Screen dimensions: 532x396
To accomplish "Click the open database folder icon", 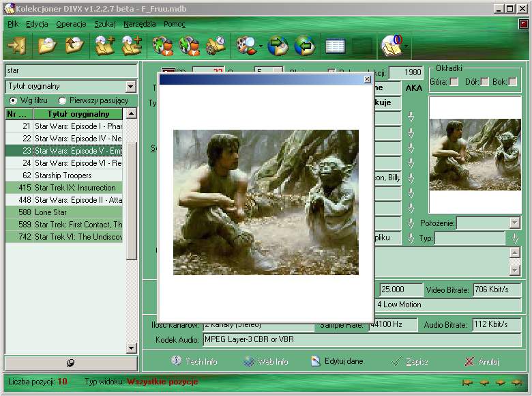I will (47, 46).
